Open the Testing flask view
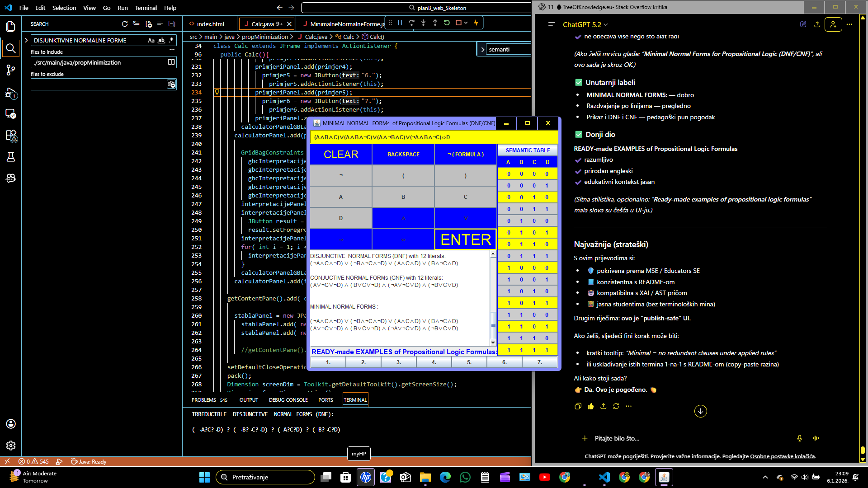The width and height of the screenshot is (868, 488). (x=11, y=157)
